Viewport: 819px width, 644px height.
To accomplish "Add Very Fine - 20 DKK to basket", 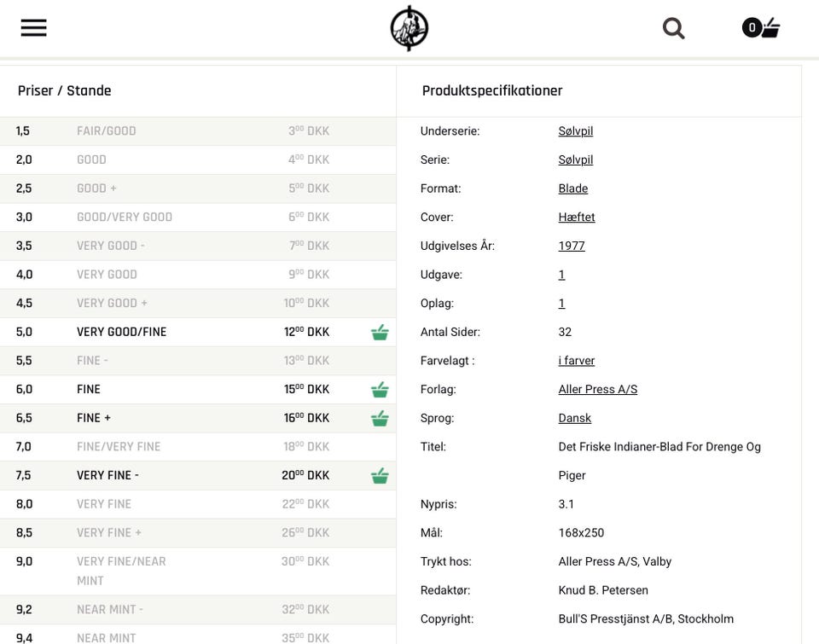I will click(380, 476).
